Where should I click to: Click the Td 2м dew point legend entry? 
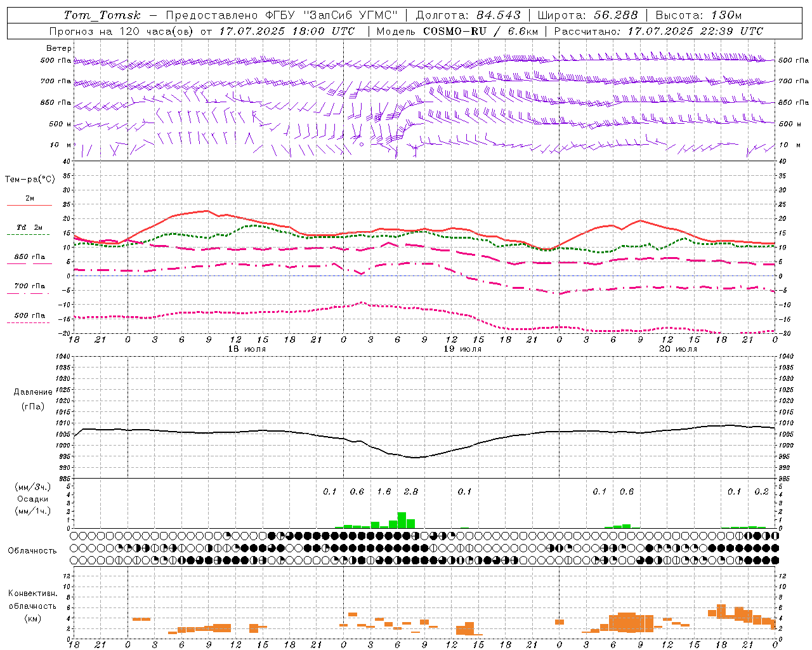click(x=29, y=227)
